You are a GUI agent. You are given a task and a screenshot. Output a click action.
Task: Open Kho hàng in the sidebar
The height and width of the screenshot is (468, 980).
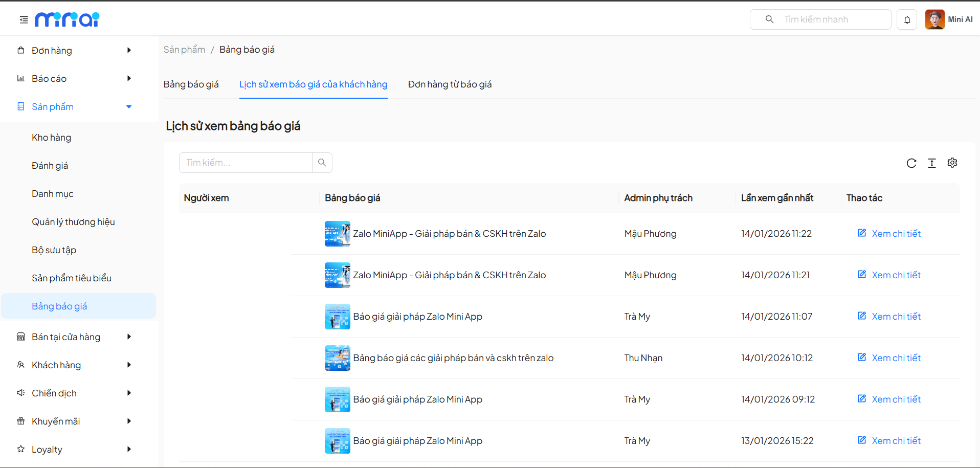(51, 138)
